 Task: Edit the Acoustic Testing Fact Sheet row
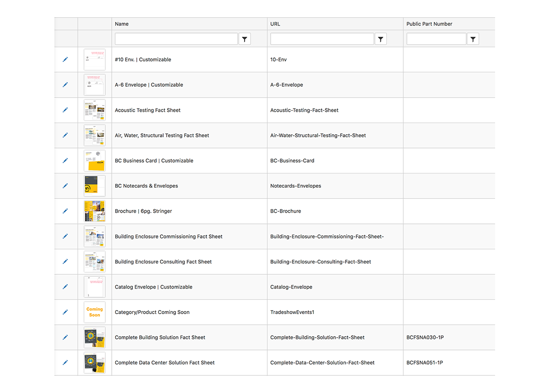click(x=65, y=110)
